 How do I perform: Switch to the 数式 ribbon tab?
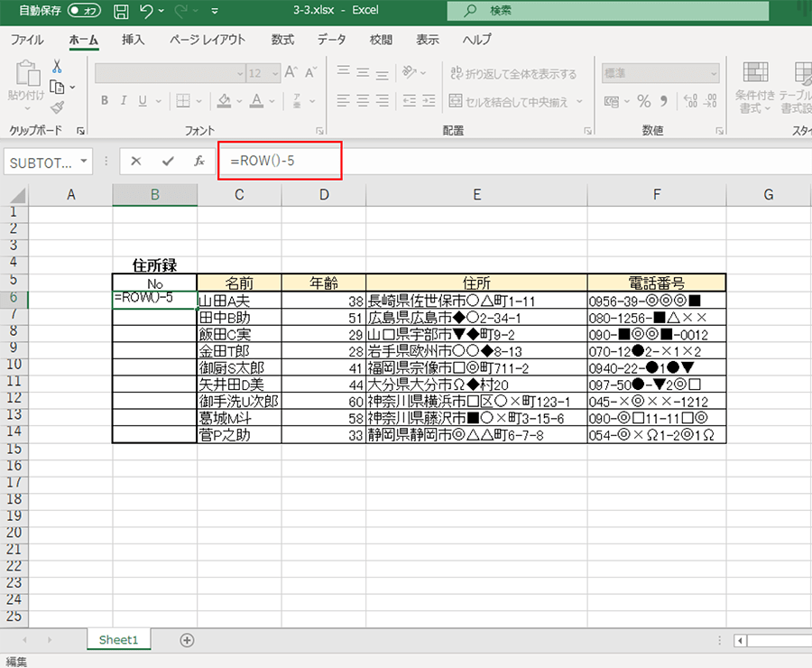click(282, 40)
